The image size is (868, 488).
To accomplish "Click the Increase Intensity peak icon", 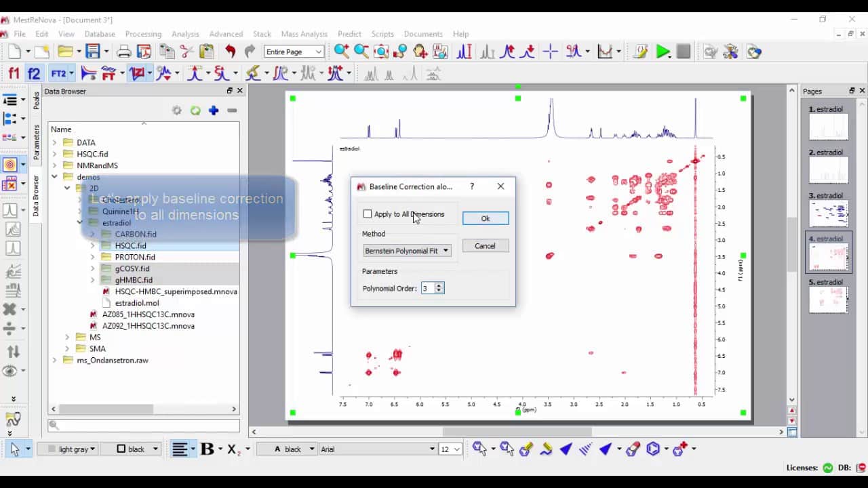I will 507,52.
